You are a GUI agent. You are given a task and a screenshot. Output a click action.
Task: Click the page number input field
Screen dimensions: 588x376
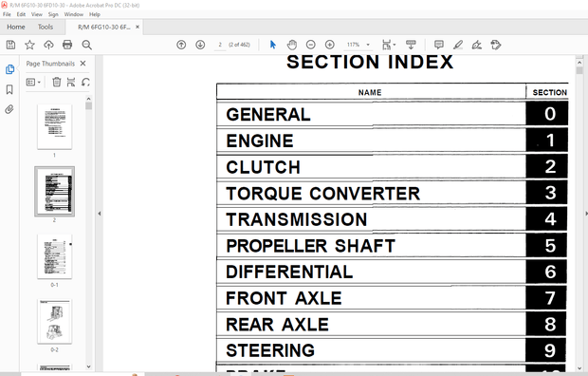pyautogui.click(x=220, y=45)
